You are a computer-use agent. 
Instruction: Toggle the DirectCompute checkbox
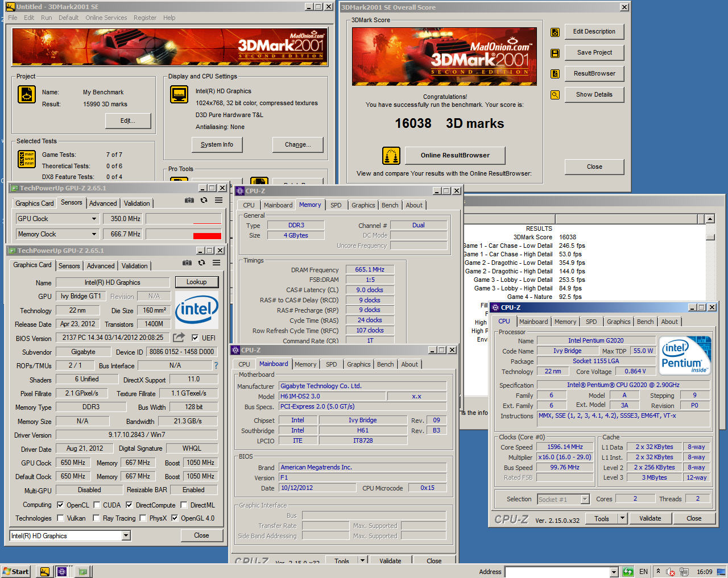[x=129, y=505]
